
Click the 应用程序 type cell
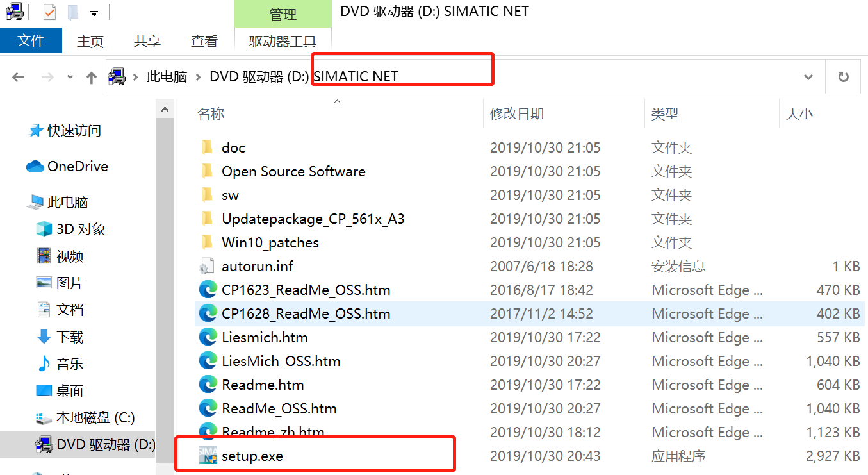point(678,456)
